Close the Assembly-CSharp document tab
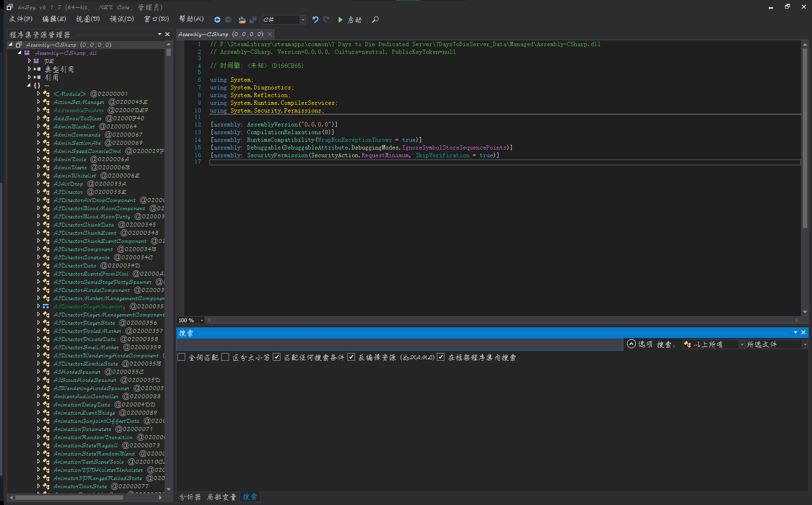The height and width of the screenshot is (505, 812). (270, 34)
